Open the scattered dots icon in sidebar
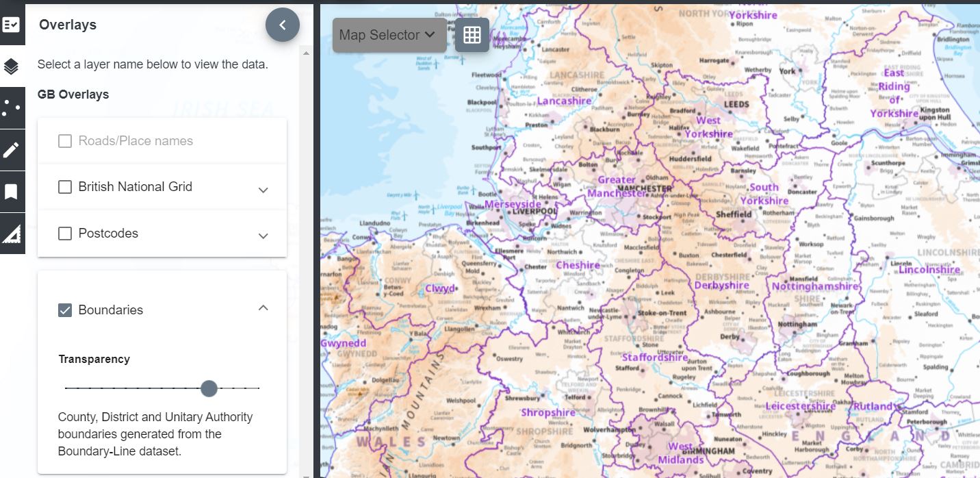 [x=12, y=108]
